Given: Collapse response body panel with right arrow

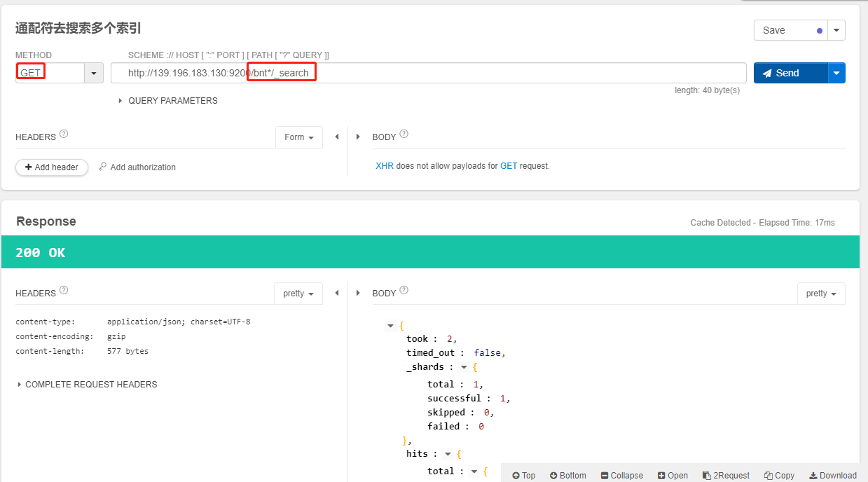Looking at the screenshot, I should (359, 294).
